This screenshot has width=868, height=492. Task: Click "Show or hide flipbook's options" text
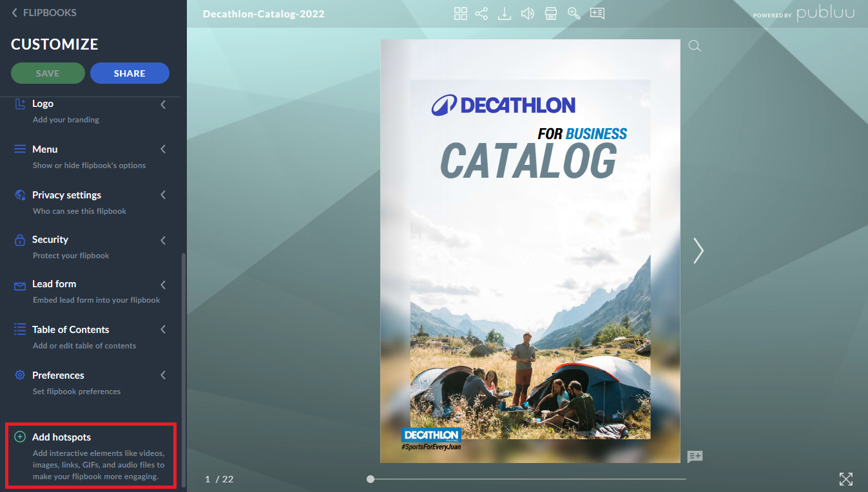click(x=89, y=166)
